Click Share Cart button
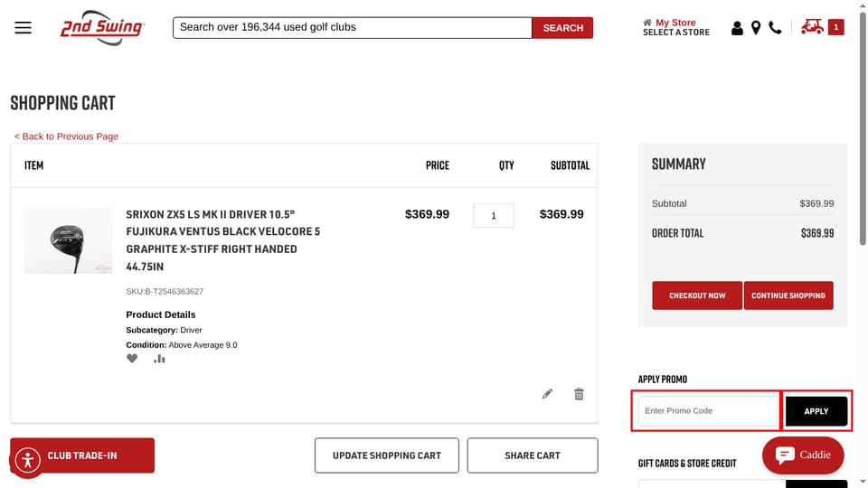 pos(532,455)
